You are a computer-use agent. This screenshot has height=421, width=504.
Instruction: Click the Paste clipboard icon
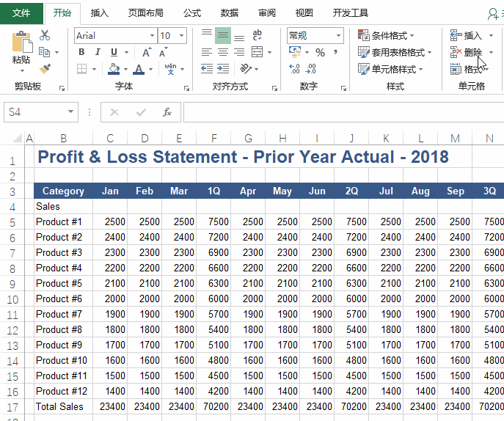point(22,42)
